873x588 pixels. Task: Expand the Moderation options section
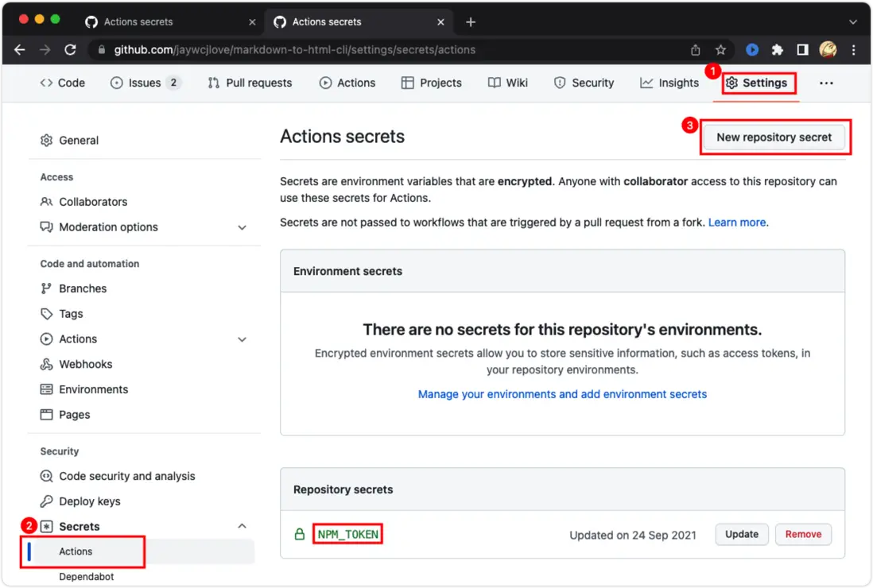coord(242,227)
